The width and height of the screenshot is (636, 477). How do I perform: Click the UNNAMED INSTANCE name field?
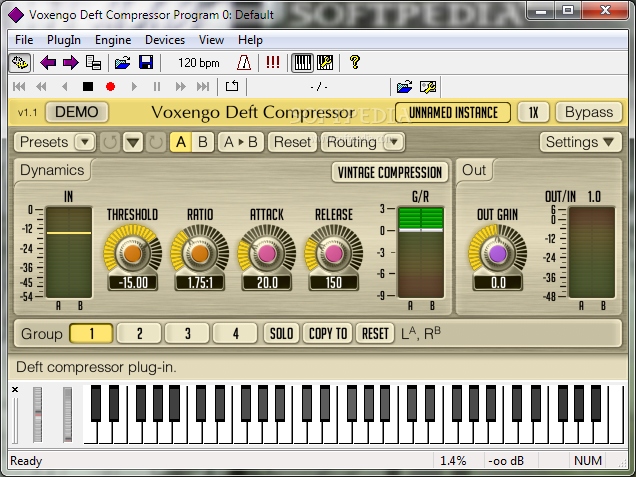click(x=453, y=112)
